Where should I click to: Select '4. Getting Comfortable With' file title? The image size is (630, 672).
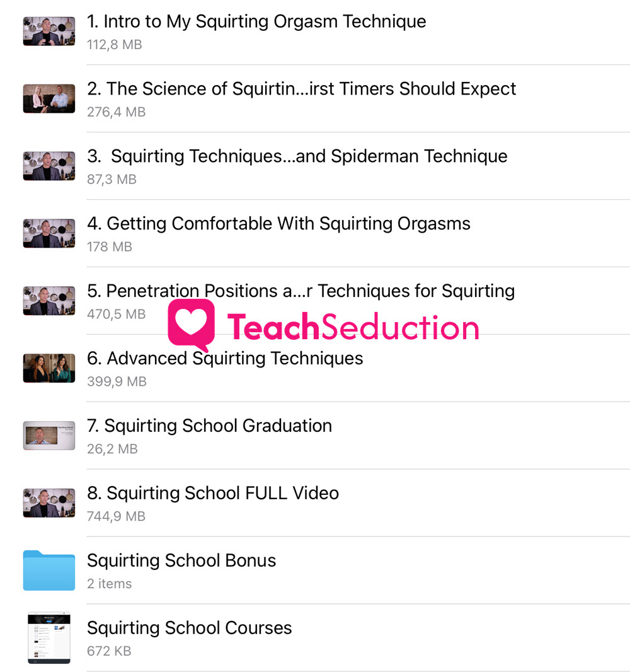pyautogui.click(x=279, y=224)
